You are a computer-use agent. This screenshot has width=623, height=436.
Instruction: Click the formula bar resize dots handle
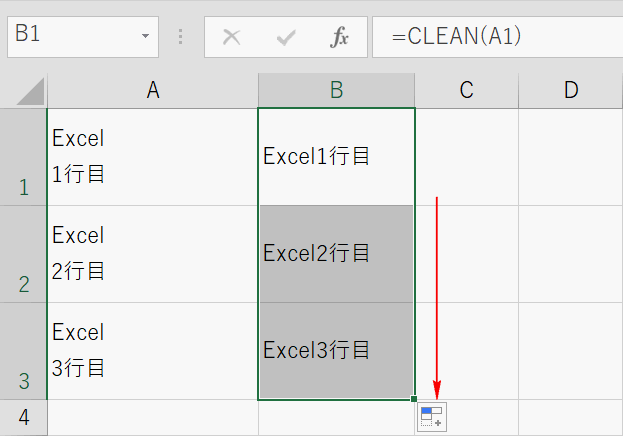click(180, 38)
